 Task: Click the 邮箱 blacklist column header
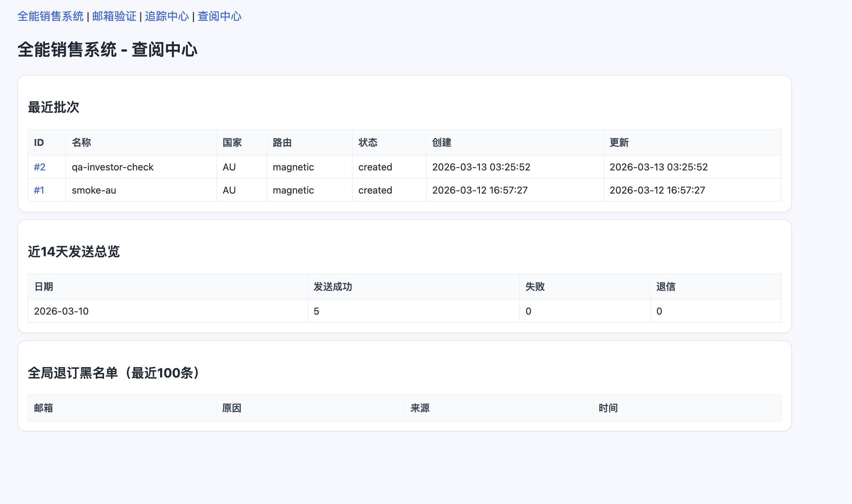click(44, 408)
